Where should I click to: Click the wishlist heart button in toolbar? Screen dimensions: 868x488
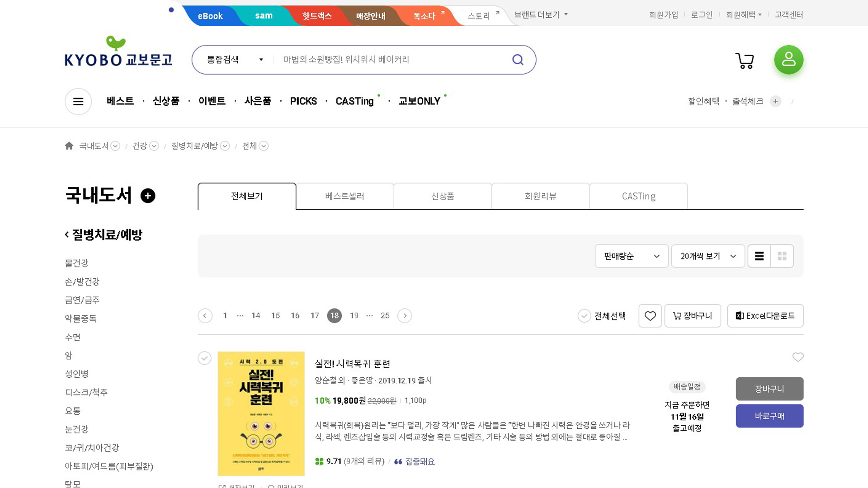click(x=650, y=316)
